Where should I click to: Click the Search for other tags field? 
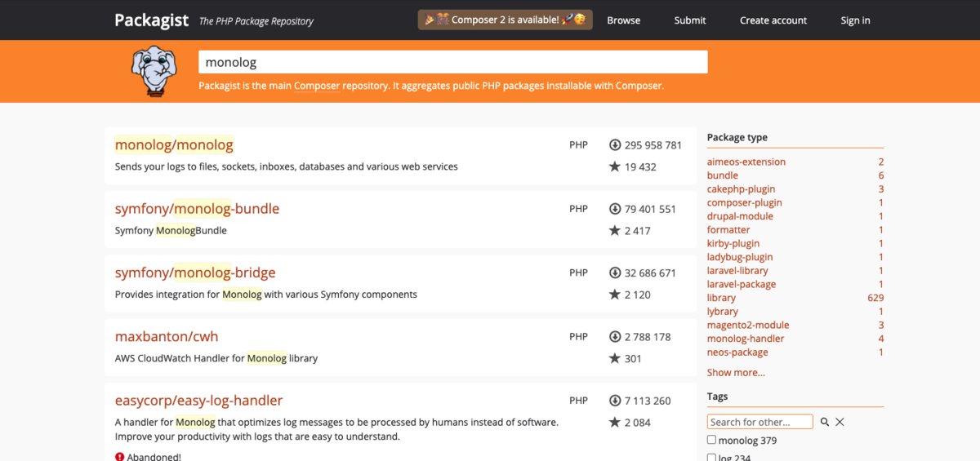pyautogui.click(x=760, y=422)
